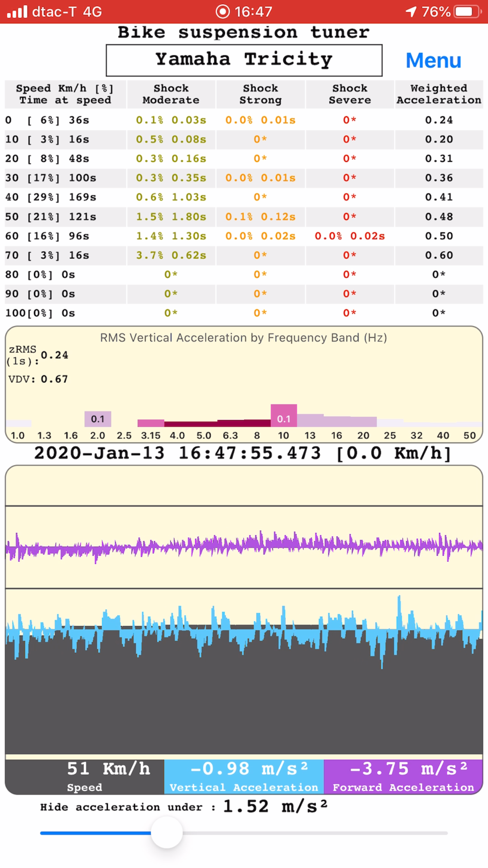
Task: Tap the 1.52 m/s² threshold value
Action: pos(275,806)
